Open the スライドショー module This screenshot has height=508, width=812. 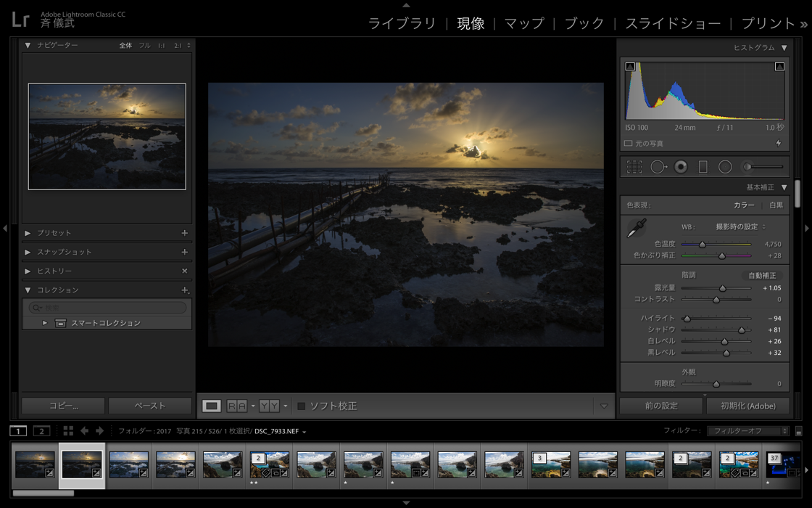click(x=673, y=23)
